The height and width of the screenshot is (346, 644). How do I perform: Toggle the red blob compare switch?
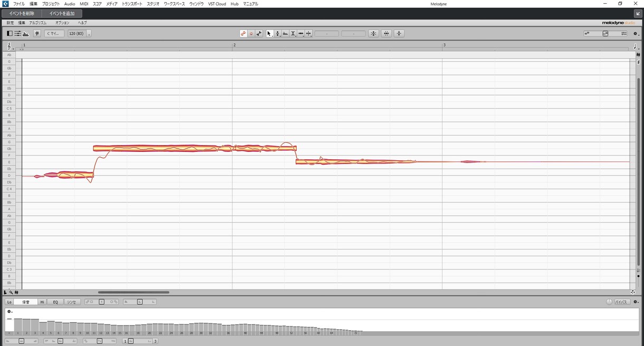(x=251, y=34)
